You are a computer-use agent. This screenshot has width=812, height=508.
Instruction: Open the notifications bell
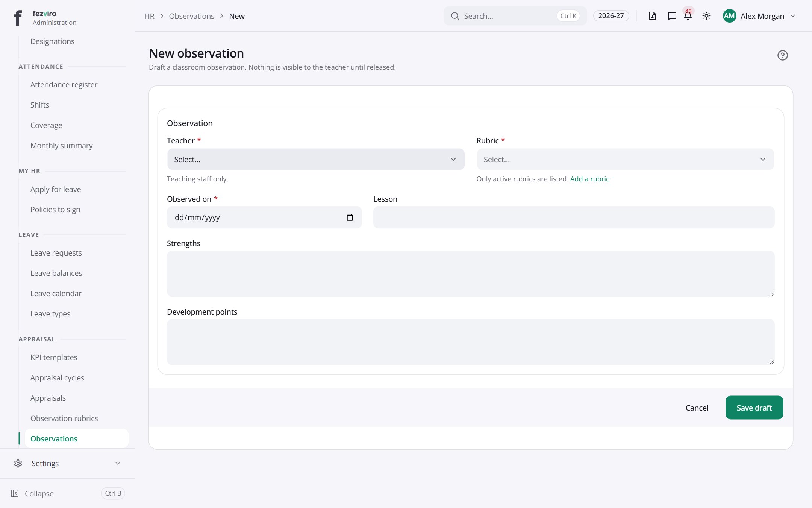pyautogui.click(x=688, y=16)
